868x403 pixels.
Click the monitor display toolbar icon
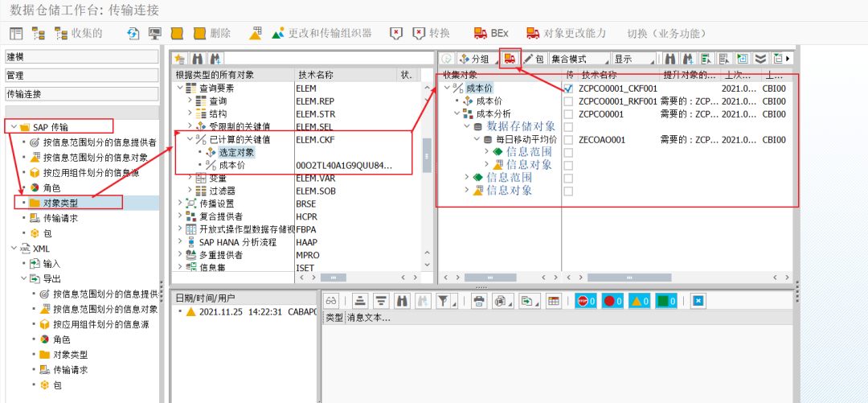[155, 33]
